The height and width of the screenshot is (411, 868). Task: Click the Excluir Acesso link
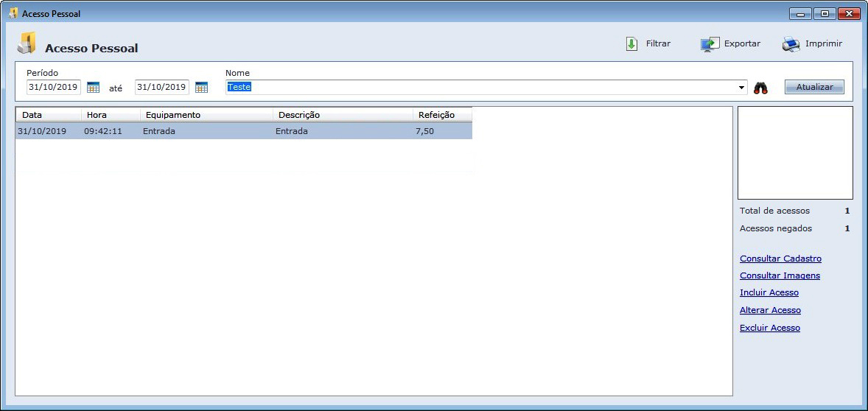pos(769,328)
